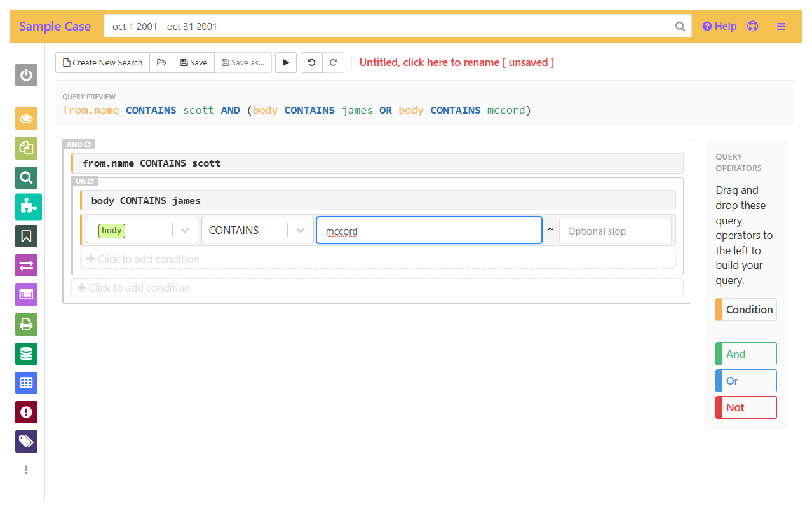Save the query with the Save button
The image size is (812, 511).
pos(193,62)
